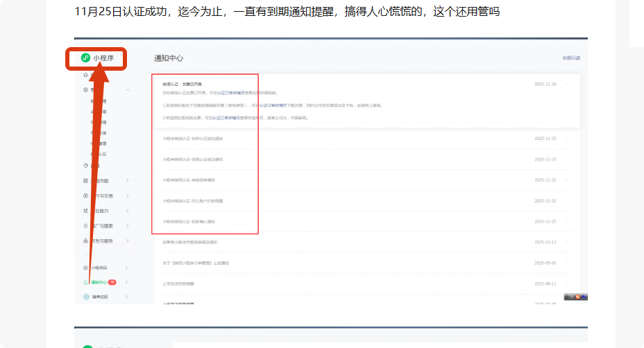This screenshot has height=348, width=644.
Task: Click the red unread badge on 通知中心
Action: pyautogui.click(x=112, y=282)
